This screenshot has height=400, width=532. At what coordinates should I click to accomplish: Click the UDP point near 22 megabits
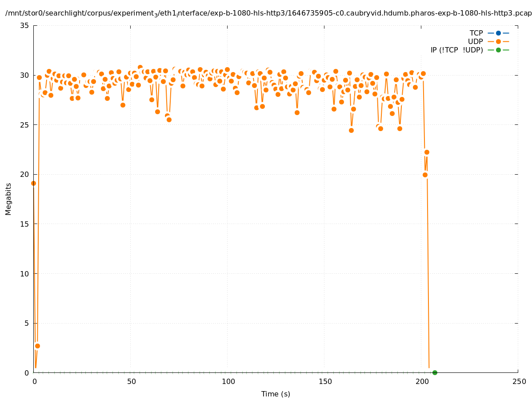427,152
